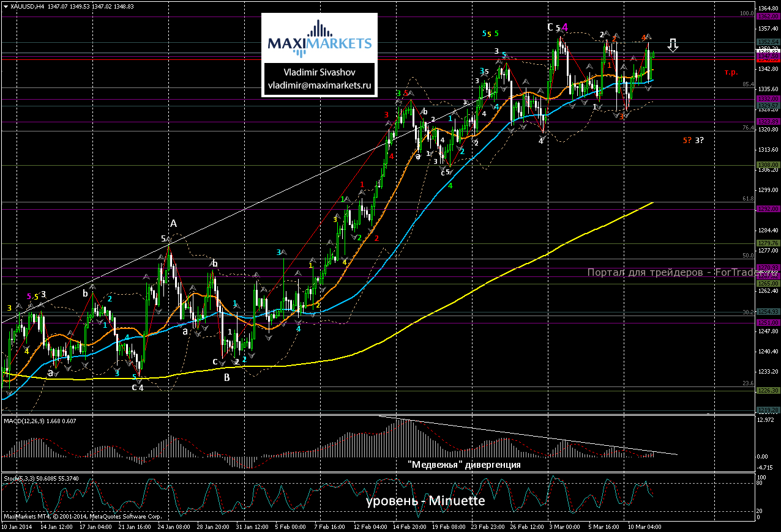
Task: Click the wave 'A' label at January peak
Action: click(x=173, y=224)
